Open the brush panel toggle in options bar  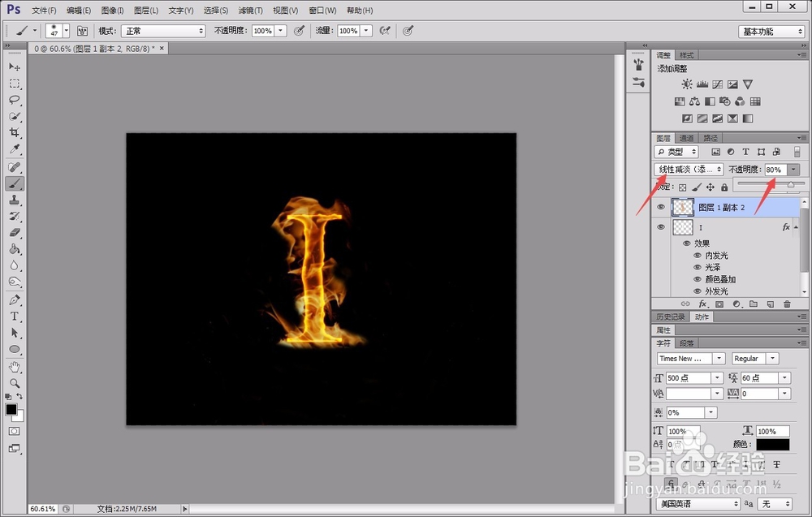[x=82, y=31]
